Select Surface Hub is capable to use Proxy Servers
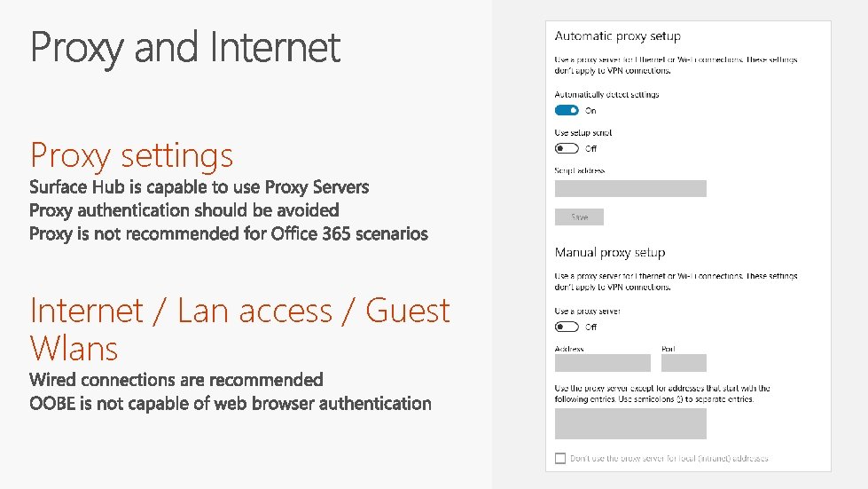The width and height of the screenshot is (868, 489). point(199,187)
